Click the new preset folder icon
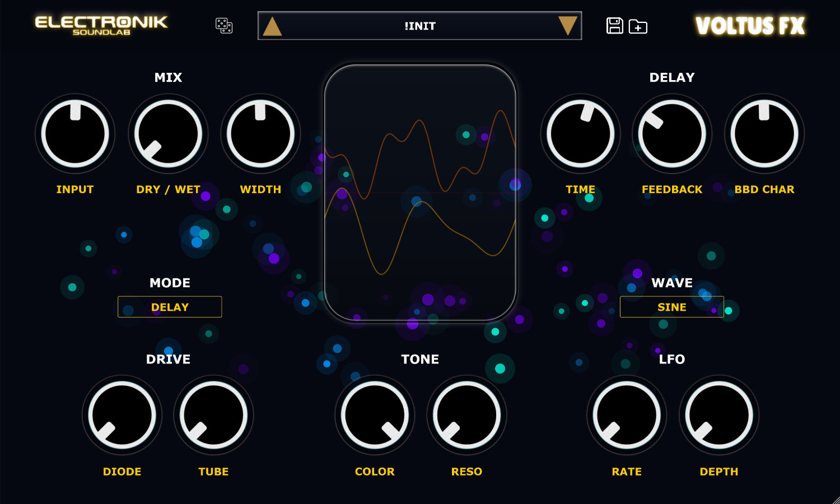 coord(638,26)
